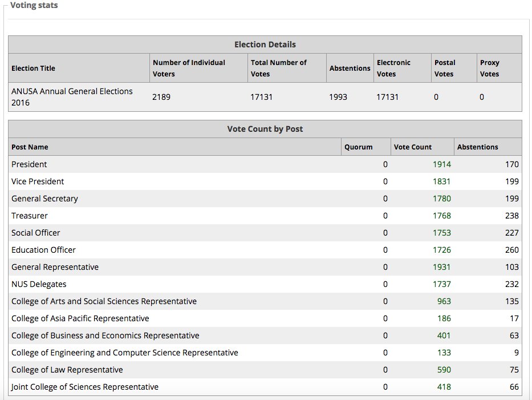Click the Election Title column header
Viewport: 532px width, 400px height.
click(x=33, y=68)
